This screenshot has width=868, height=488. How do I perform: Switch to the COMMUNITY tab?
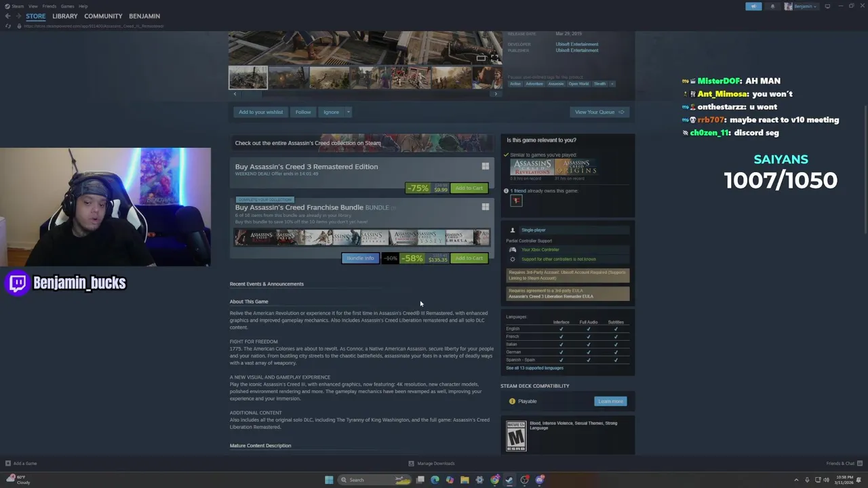(x=103, y=16)
